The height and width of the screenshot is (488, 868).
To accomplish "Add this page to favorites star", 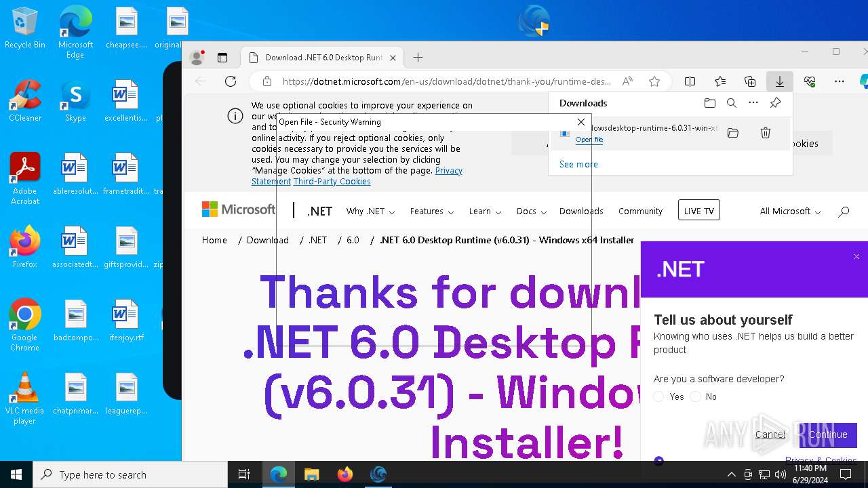I will click(x=654, y=81).
